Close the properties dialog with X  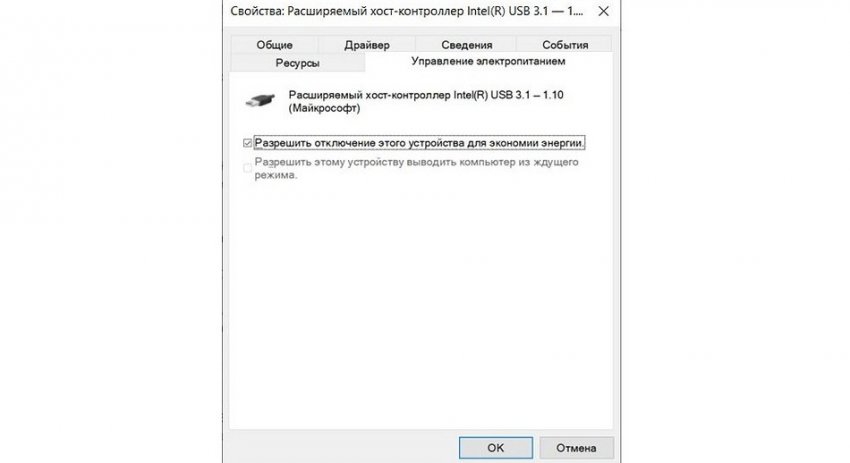coord(603,11)
